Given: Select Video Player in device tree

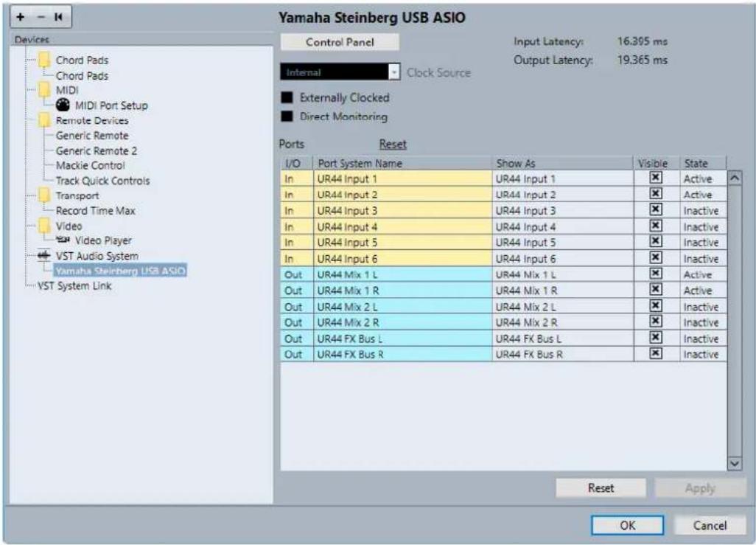Looking at the screenshot, I should coord(103,240).
